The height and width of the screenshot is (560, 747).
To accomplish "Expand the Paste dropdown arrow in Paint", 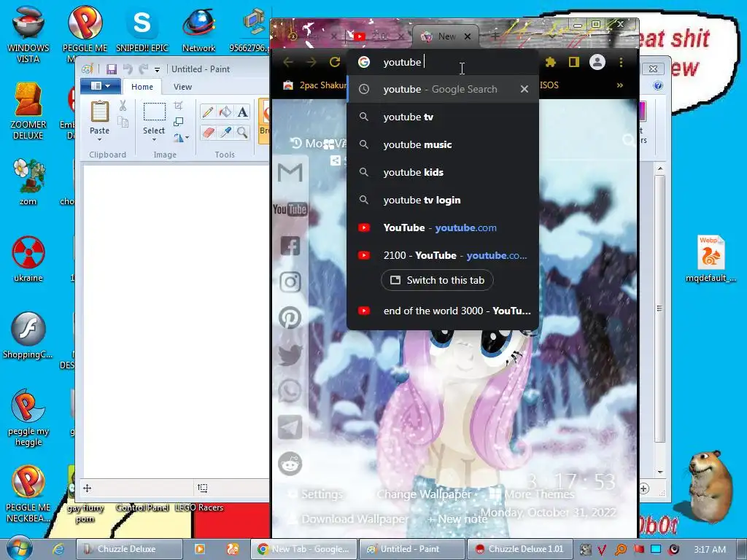I will pos(99,139).
